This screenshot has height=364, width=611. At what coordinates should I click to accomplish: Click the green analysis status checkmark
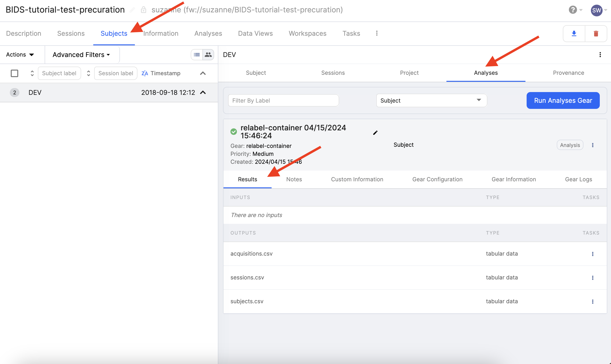(234, 132)
